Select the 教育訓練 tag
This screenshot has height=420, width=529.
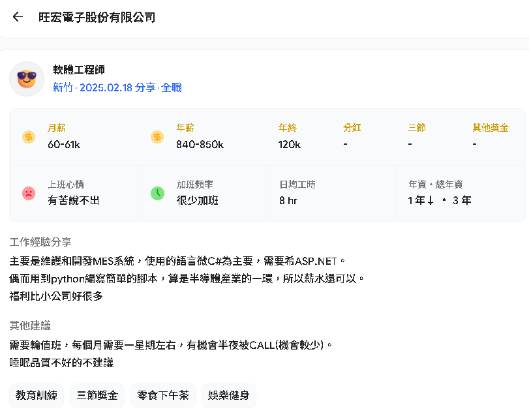[x=37, y=395]
